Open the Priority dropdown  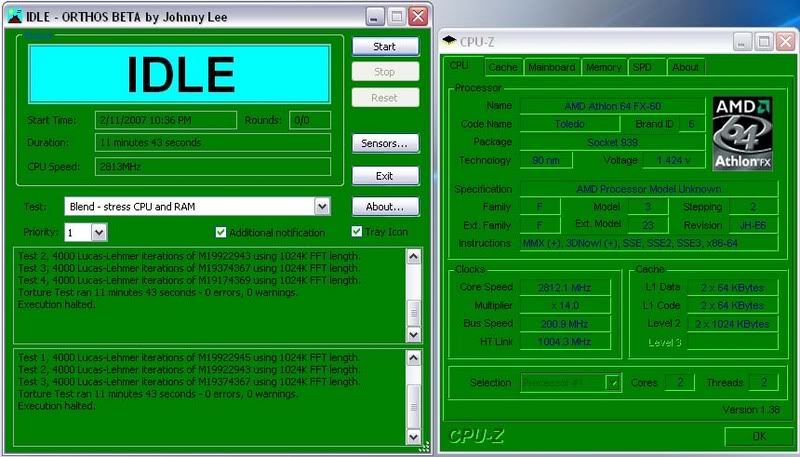point(99,233)
